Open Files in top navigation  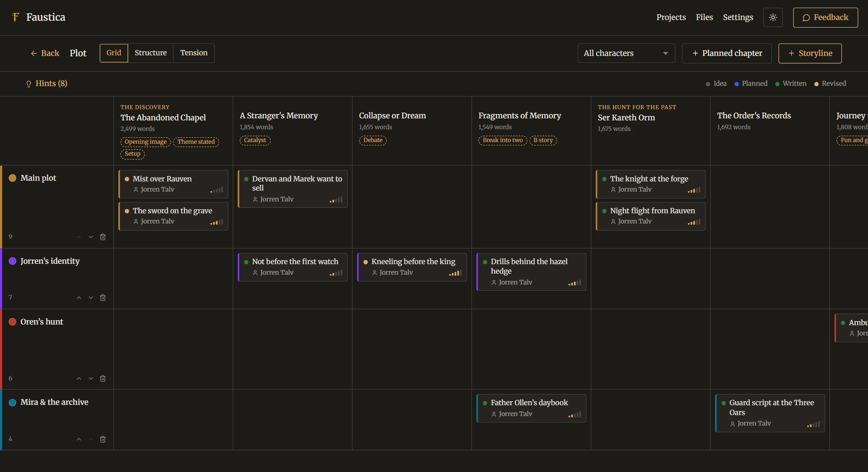[704, 17]
